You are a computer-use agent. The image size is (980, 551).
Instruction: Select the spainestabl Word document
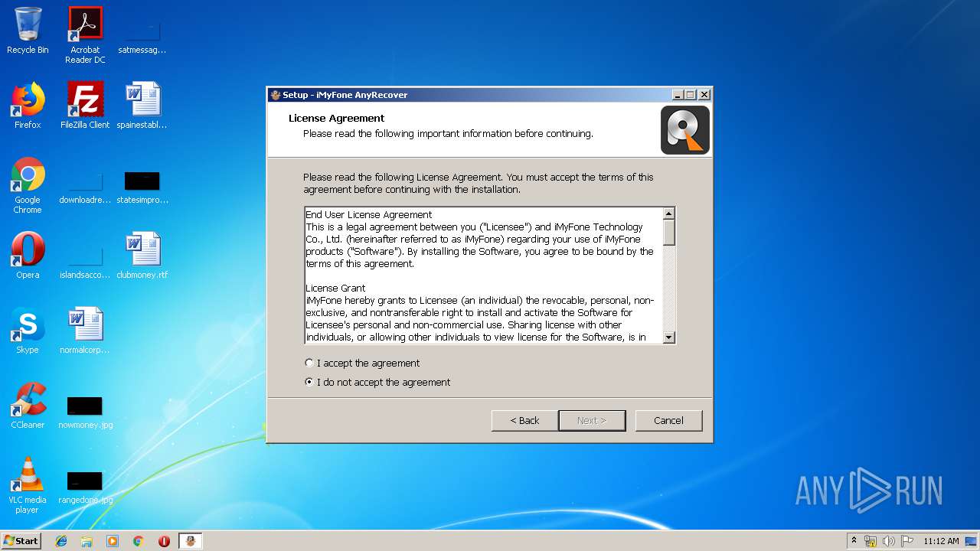142,106
